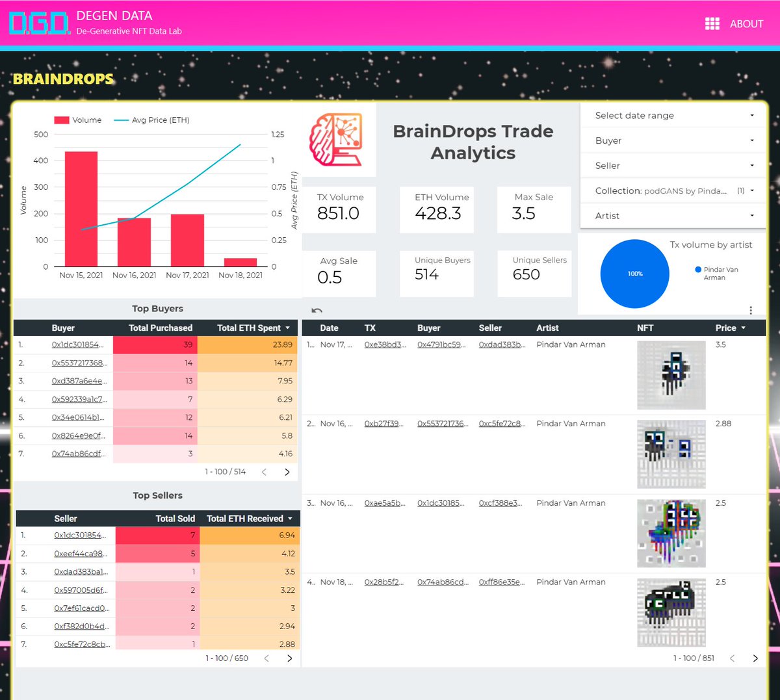
Task: Open transaction link 0xae5a5b
Action: pos(385,503)
